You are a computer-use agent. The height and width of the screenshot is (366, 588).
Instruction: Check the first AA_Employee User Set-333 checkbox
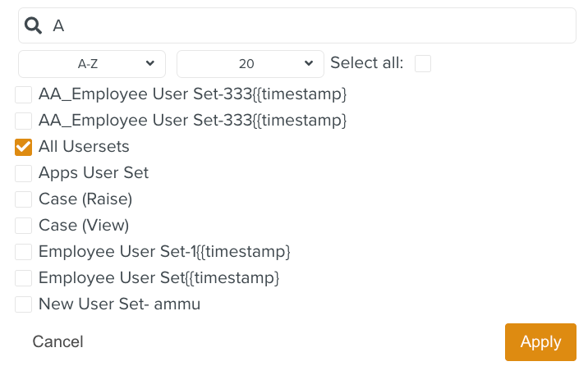(x=24, y=94)
